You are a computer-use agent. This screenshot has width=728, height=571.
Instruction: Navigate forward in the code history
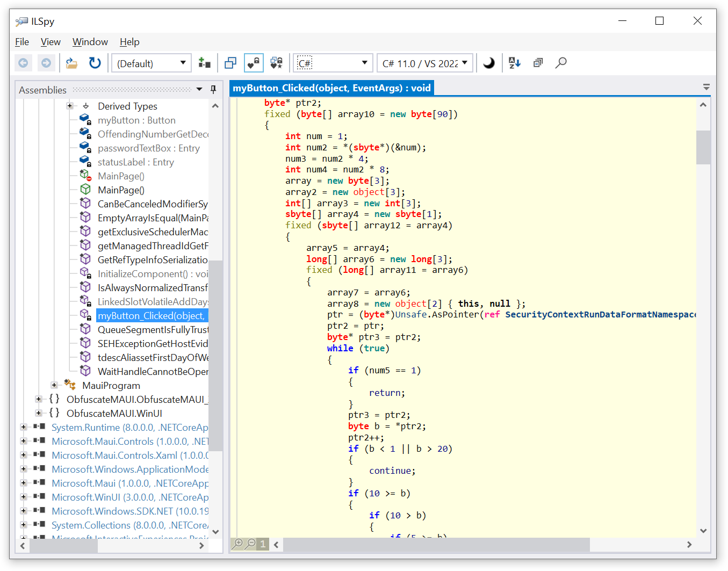tap(46, 63)
